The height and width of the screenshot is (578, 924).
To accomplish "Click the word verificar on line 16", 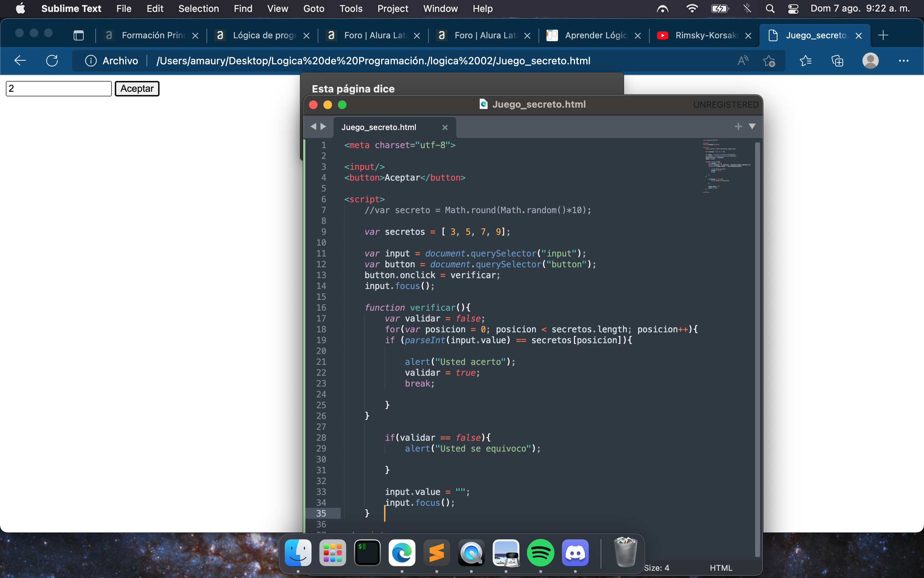I will pos(433,307).
